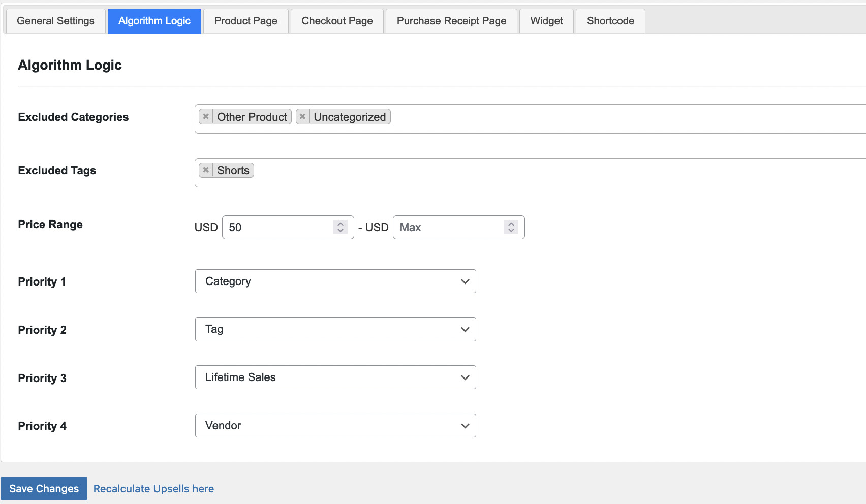Switch to the General Settings tab

(x=56, y=21)
